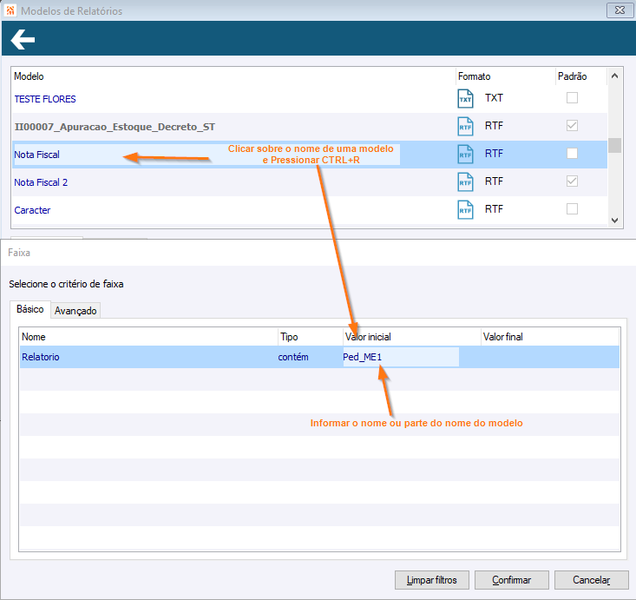Toggle Padrão checkbox for Nota Fiscal
Image resolution: width=636 pixels, height=600 pixels.
tap(572, 153)
